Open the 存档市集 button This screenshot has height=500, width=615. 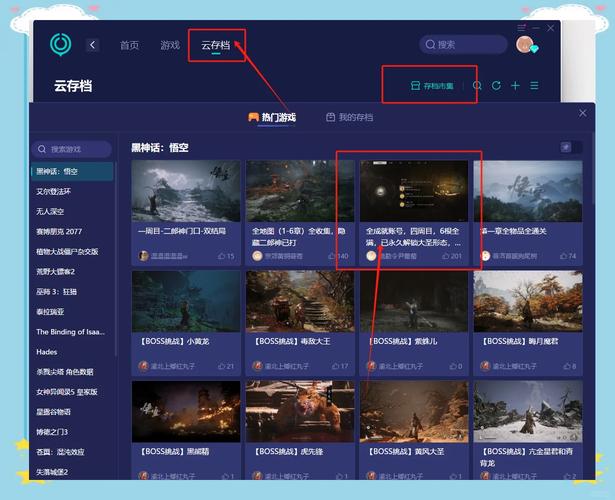[x=432, y=85]
